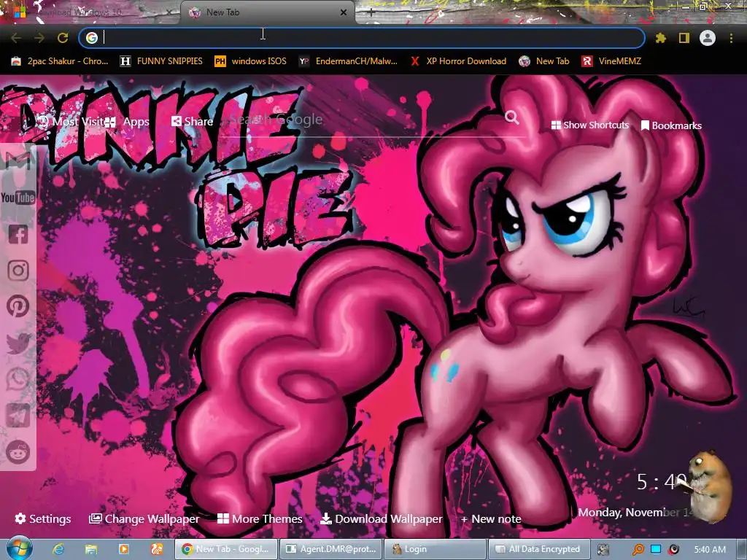Open Facebook sidebar icon
The height and width of the screenshot is (560, 747).
[18, 234]
